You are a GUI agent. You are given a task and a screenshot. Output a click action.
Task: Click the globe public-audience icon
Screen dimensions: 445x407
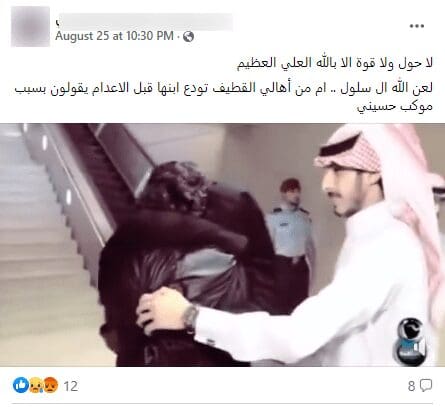188,36
